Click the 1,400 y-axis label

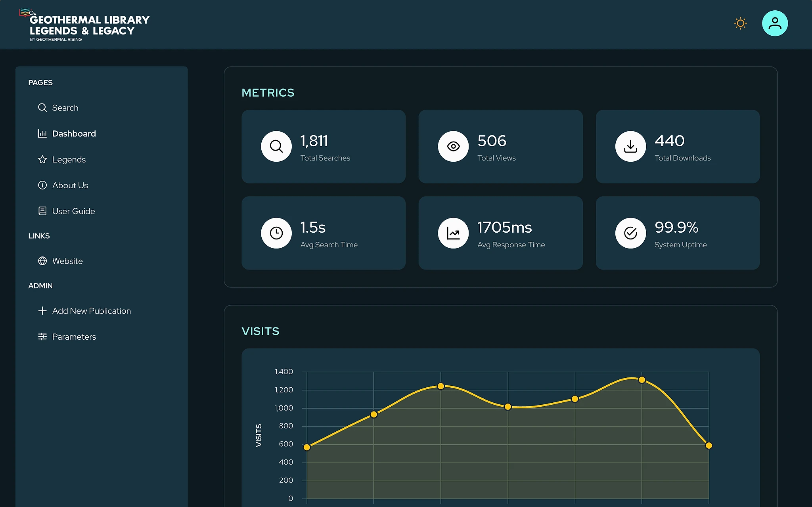pos(283,372)
